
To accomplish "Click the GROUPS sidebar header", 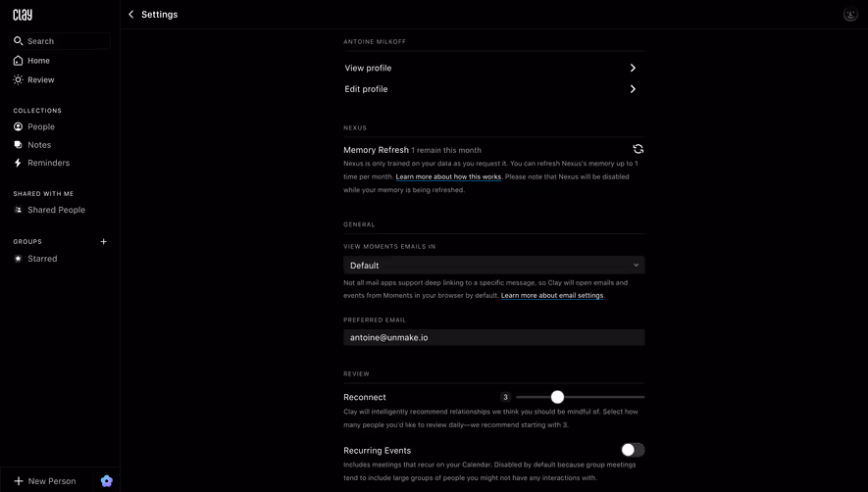I will tap(27, 242).
